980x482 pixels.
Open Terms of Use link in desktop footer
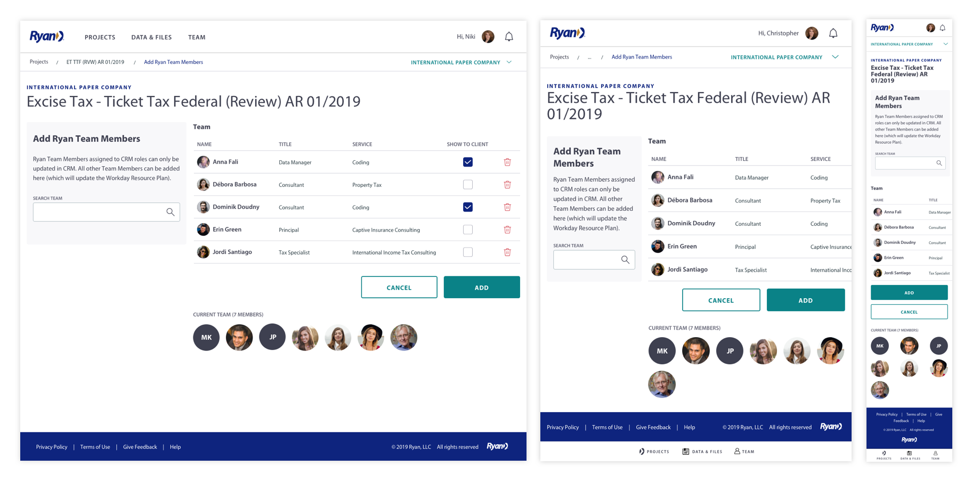(x=95, y=447)
